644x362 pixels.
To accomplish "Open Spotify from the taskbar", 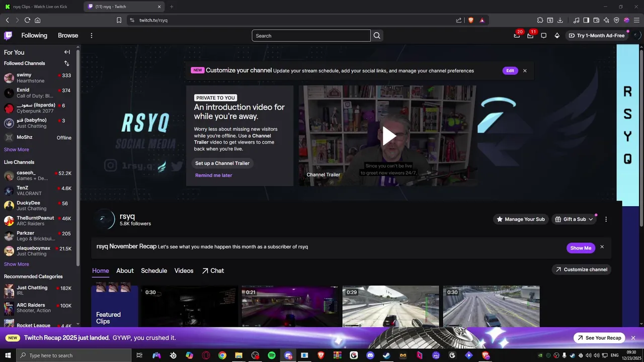I will click(x=272, y=355).
